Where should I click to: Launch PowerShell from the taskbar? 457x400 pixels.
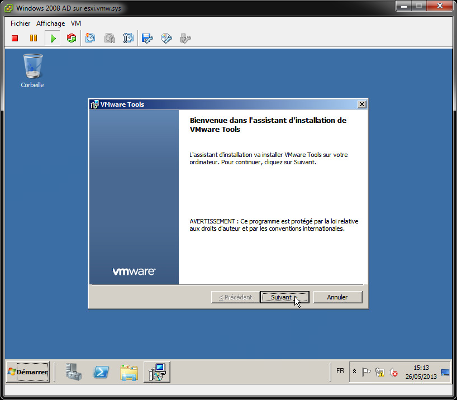pos(101,372)
